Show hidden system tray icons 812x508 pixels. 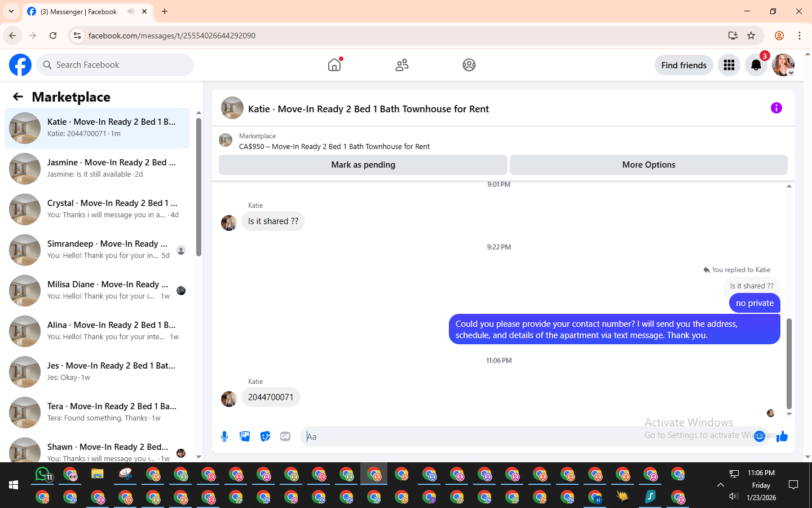pos(720,485)
